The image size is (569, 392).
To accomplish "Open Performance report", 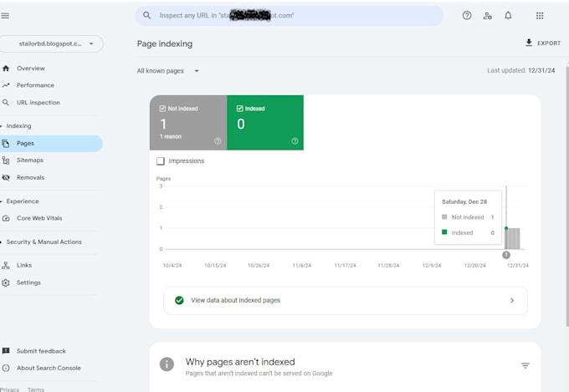I will [x=35, y=85].
